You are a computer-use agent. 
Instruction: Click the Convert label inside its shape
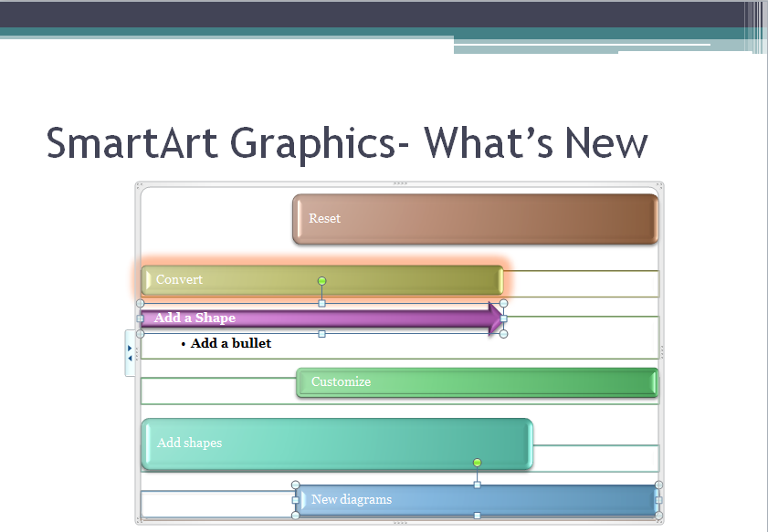179,279
